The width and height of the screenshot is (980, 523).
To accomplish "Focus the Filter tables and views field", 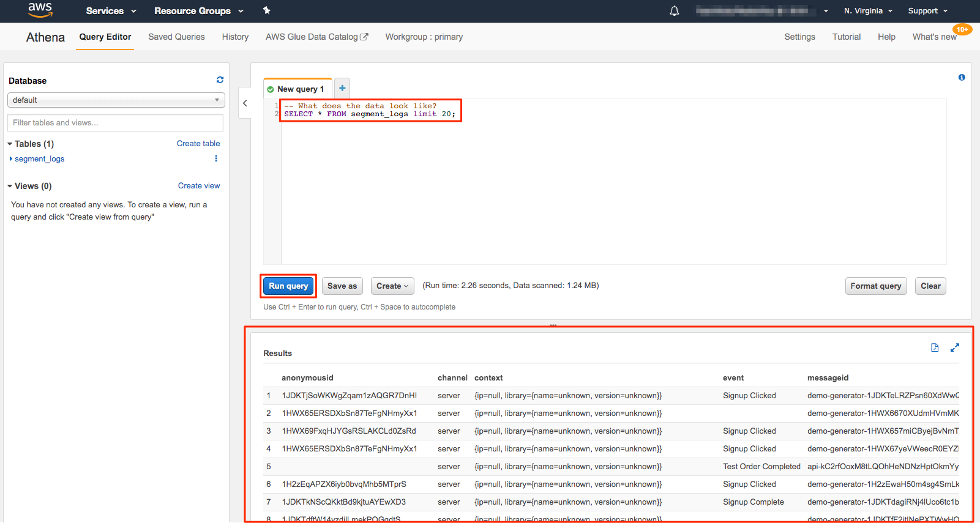I will click(x=115, y=122).
